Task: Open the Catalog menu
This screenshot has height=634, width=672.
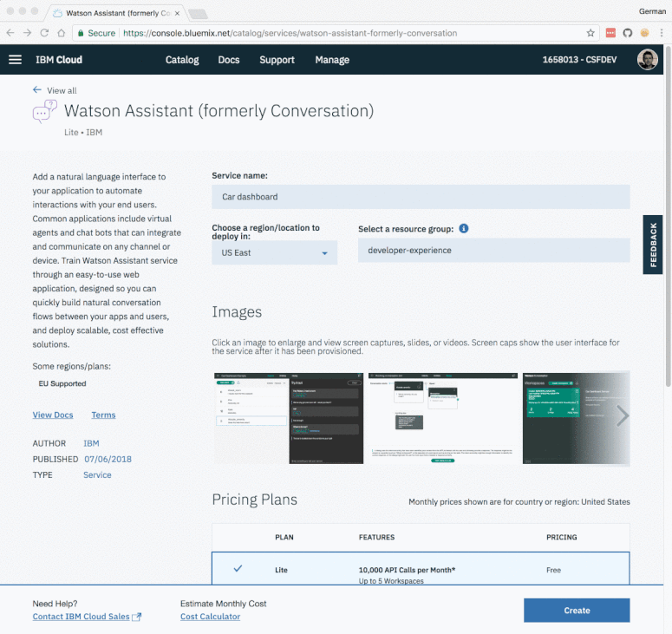Action: (182, 60)
